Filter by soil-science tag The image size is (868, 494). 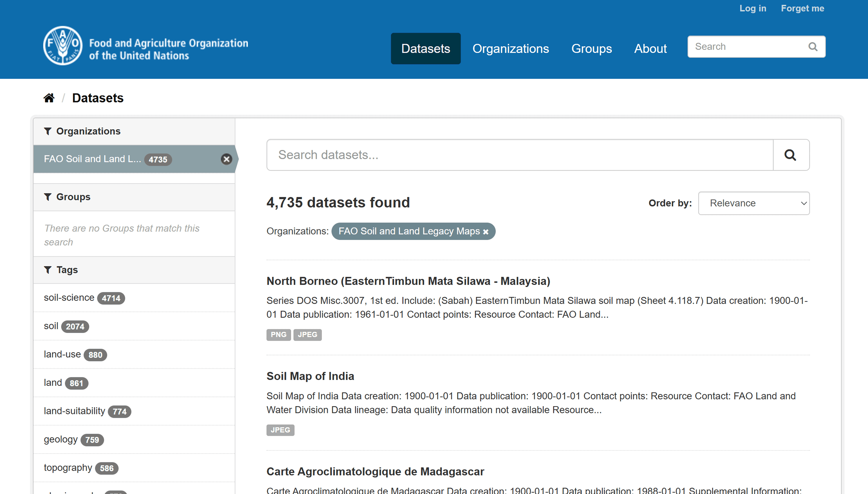[x=69, y=297]
